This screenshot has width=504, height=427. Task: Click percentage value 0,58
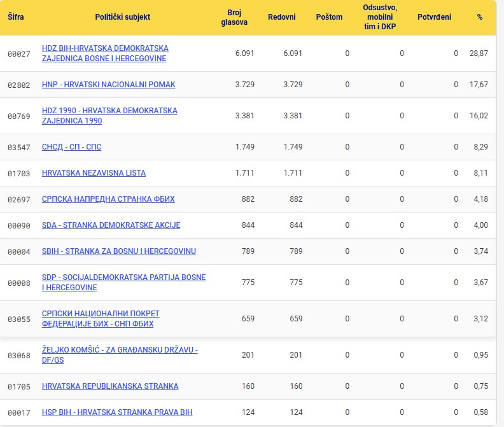[x=480, y=412]
